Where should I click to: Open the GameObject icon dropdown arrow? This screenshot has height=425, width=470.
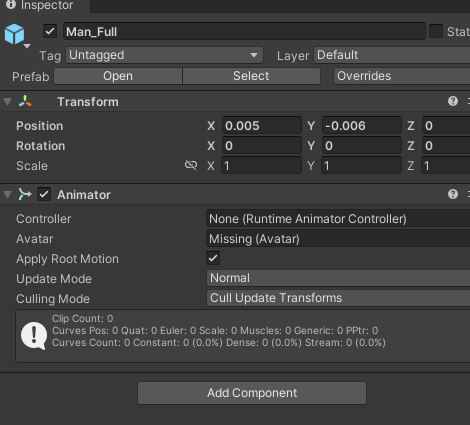point(27,46)
